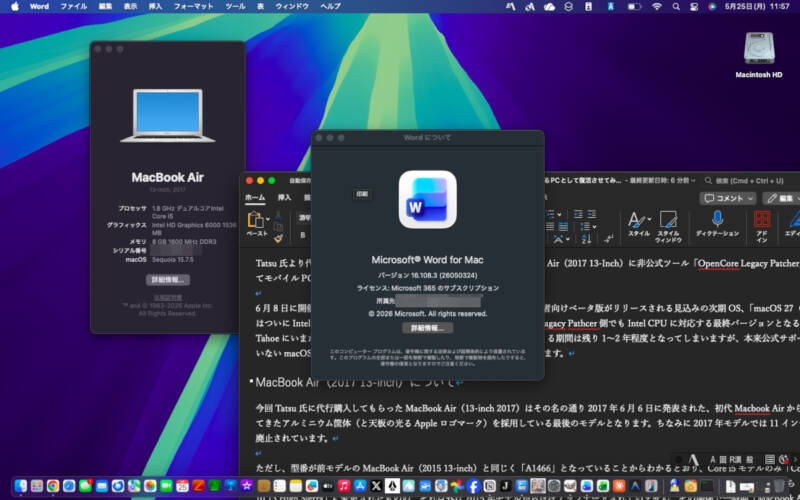The height and width of the screenshot is (500, 800).
Task: Click the Intel HD Graphics 6000 text
Action: (194, 228)
